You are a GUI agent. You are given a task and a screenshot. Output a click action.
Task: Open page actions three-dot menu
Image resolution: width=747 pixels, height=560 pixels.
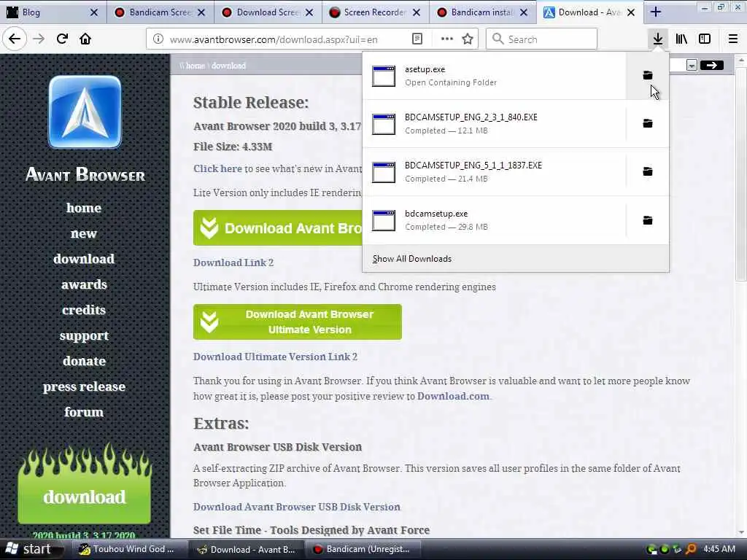point(447,39)
